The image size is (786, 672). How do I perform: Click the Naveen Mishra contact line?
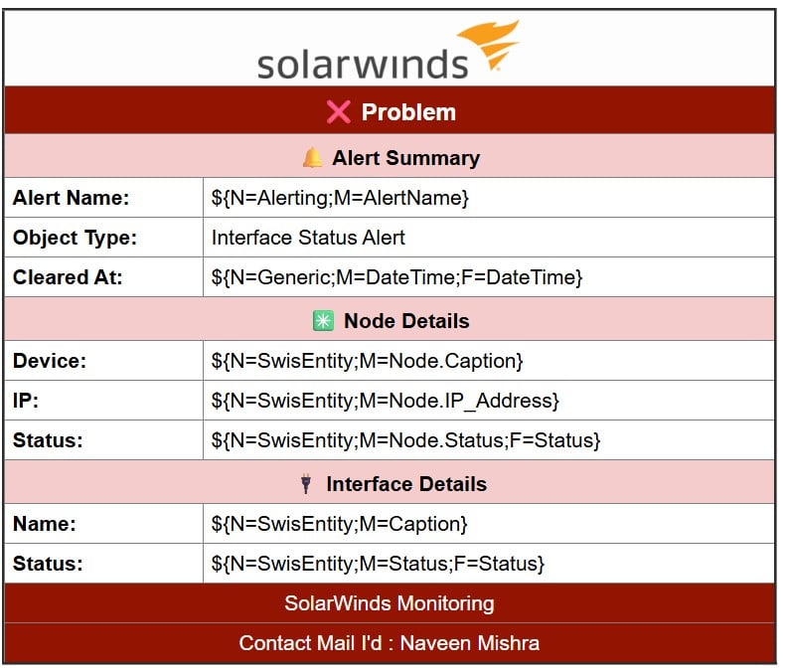[x=390, y=644]
